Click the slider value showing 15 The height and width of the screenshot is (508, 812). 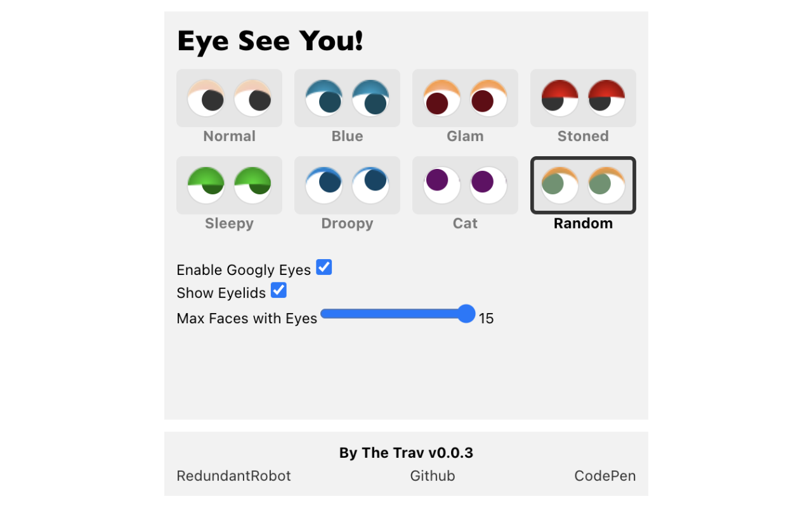coord(486,318)
